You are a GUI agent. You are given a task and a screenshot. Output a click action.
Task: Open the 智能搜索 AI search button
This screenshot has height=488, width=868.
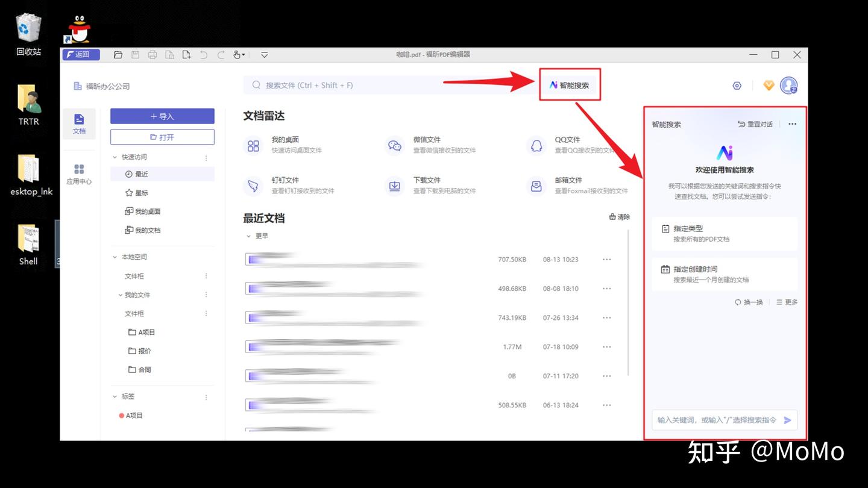coord(570,86)
